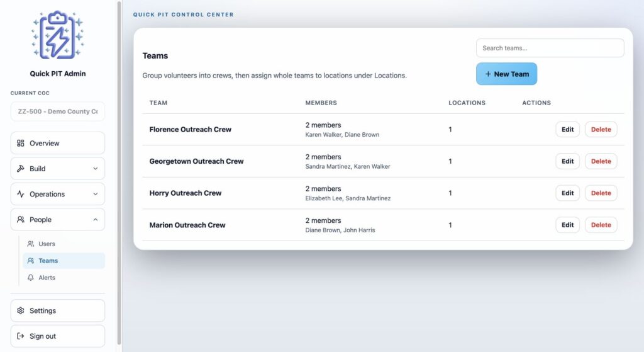Image resolution: width=644 pixels, height=352 pixels.
Task: Click the LOCATIONS column header
Action: pos(467,103)
